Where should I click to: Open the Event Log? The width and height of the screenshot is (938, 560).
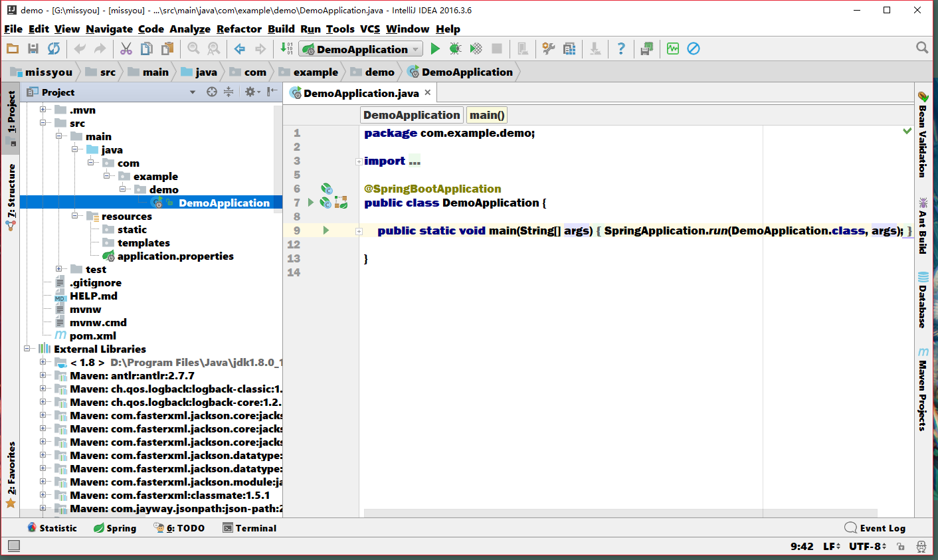point(875,528)
